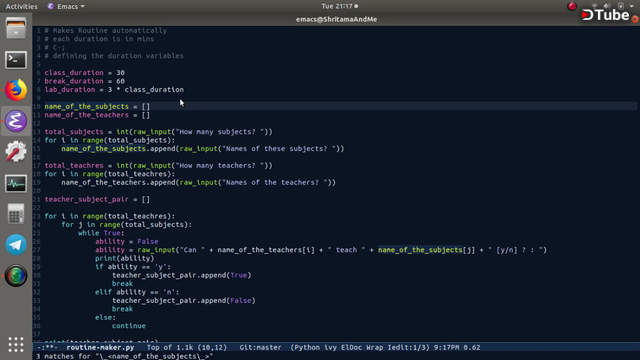This screenshot has width=640, height=360.
Task: Open the Activities overview
Action: pos(21,6)
